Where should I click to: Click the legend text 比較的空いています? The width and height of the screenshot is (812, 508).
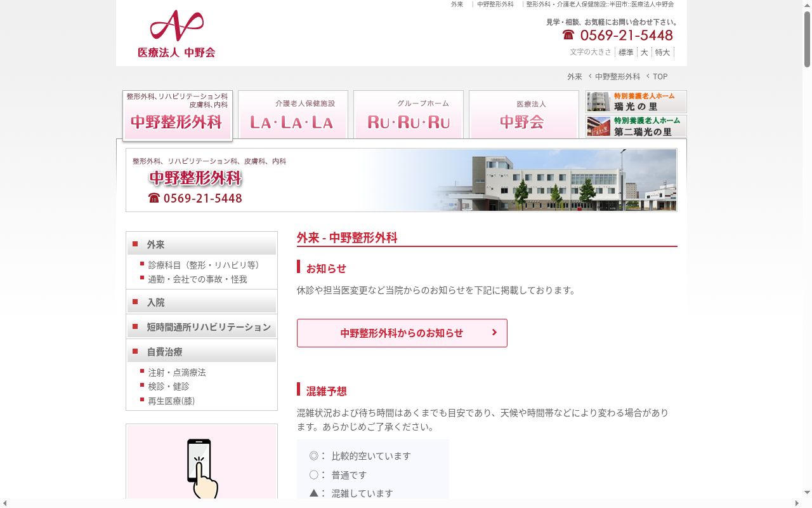tap(371, 456)
